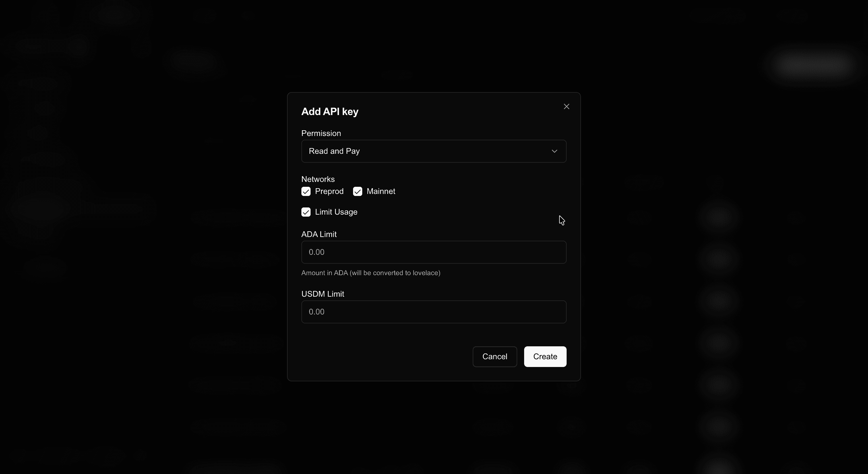The height and width of the screenshot is (474, 868).
Task: Click inside the ADA Limit field
Action: point(434,252)
